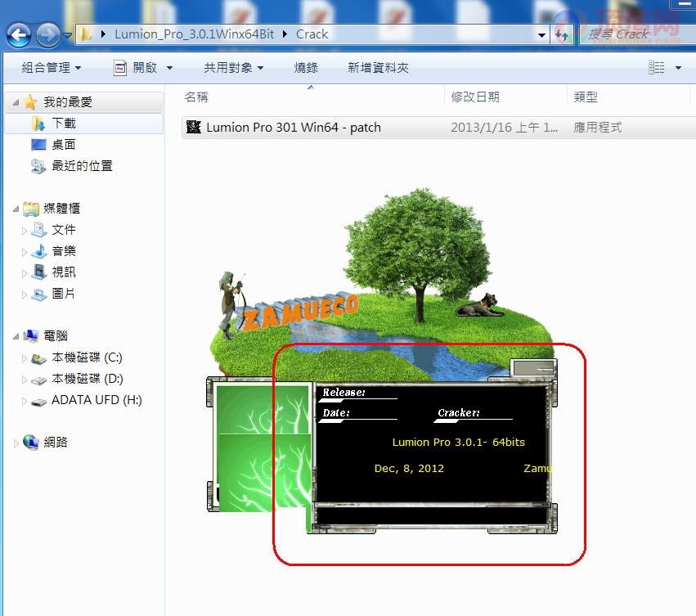Select Lumion_Pro_3.0.1Winx64Bit in the address path
This screenshot has height=616, width=696.
195,34
